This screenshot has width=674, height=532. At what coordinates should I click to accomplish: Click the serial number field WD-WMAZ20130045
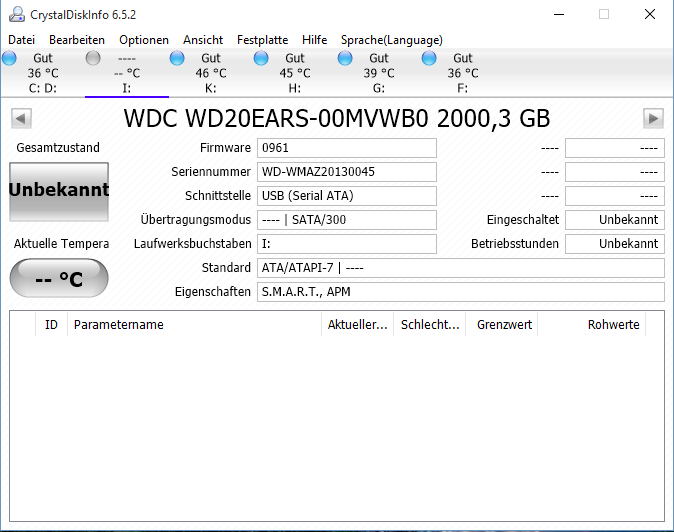pyautogui.click(x=347, y=172)
